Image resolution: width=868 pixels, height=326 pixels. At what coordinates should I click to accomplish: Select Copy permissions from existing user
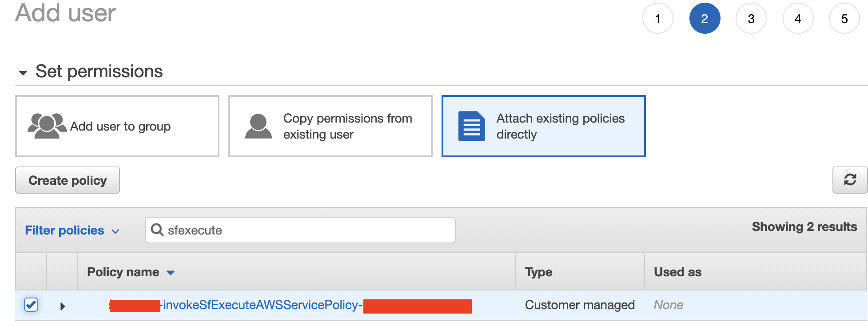point(330,126)
